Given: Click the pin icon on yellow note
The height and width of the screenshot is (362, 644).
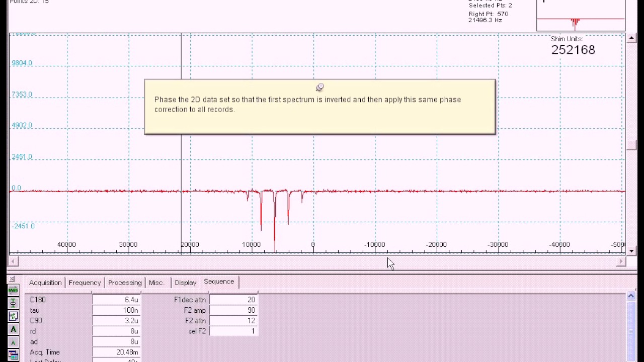Looking at the screenshot, I should pos(320,87).
